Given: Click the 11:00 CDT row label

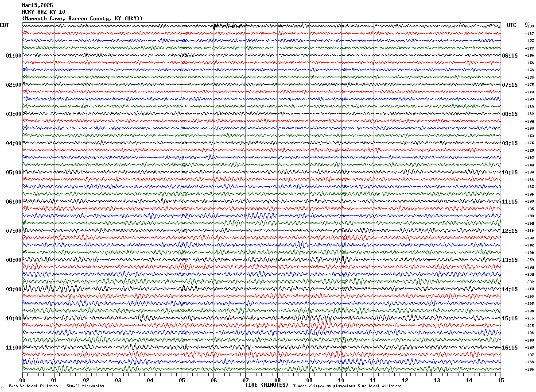Looking at the screenshot, I should [x=13, y=348].
